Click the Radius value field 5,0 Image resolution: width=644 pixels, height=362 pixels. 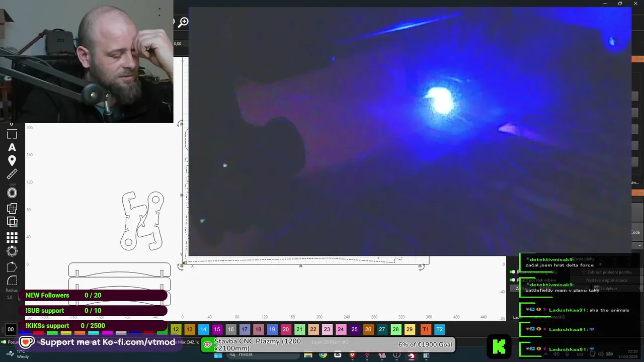pos(10,298)
